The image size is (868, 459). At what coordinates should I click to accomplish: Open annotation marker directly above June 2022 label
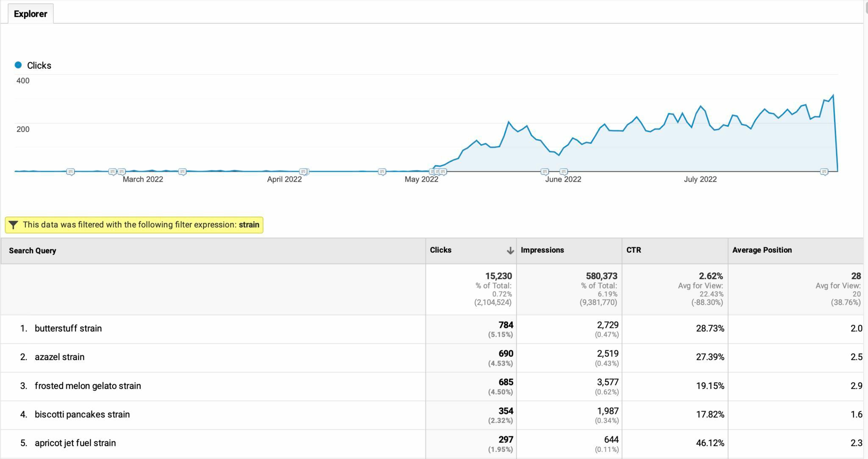[x=563, y=172]
